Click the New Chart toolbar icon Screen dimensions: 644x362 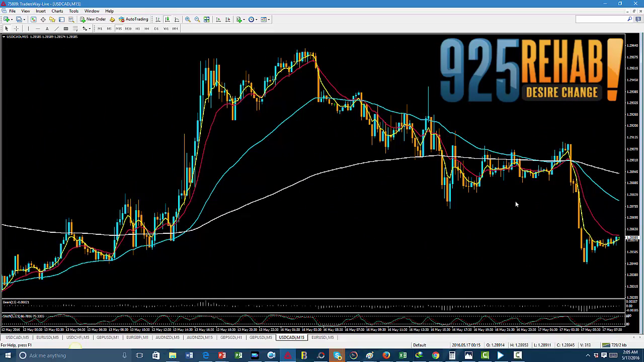pos(7,20)
